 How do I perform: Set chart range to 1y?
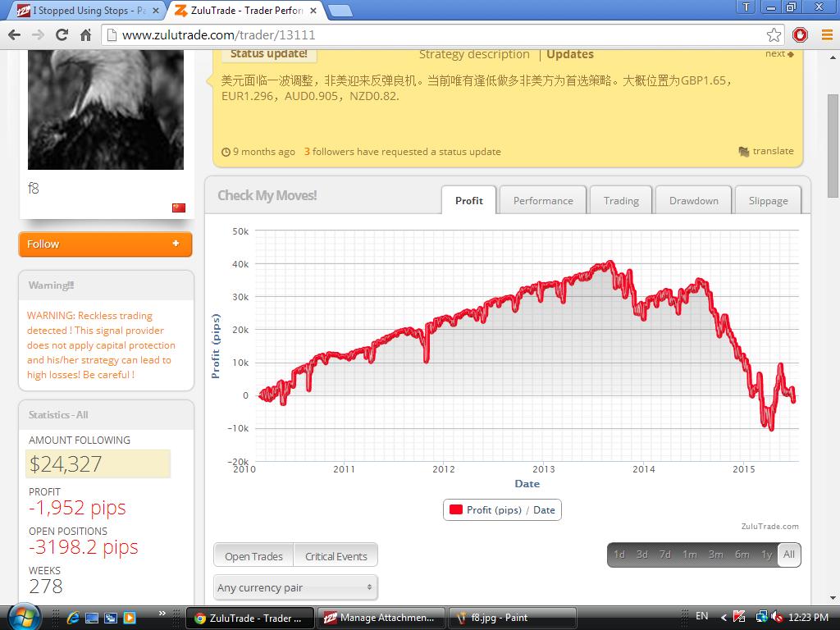point(767,555)
